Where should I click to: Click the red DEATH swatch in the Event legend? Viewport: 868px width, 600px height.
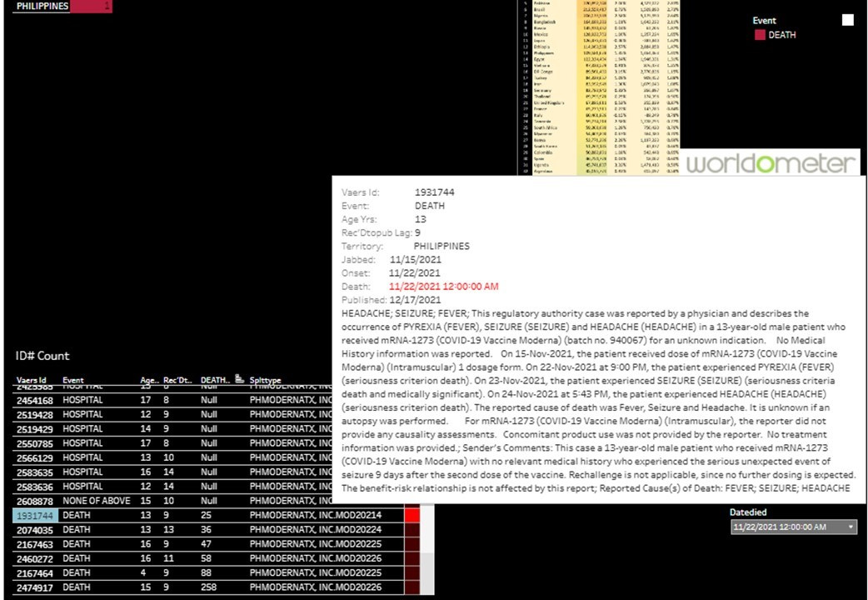pos(760,35)
